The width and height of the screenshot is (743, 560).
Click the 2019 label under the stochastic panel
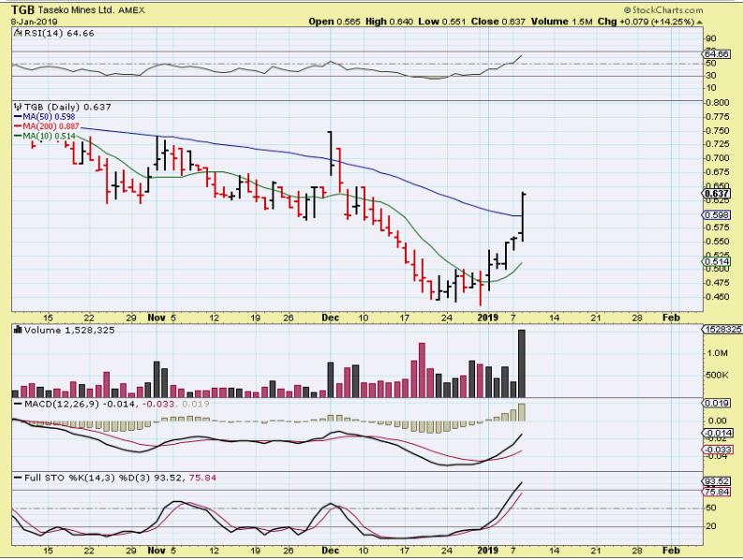tap(488, 551)
